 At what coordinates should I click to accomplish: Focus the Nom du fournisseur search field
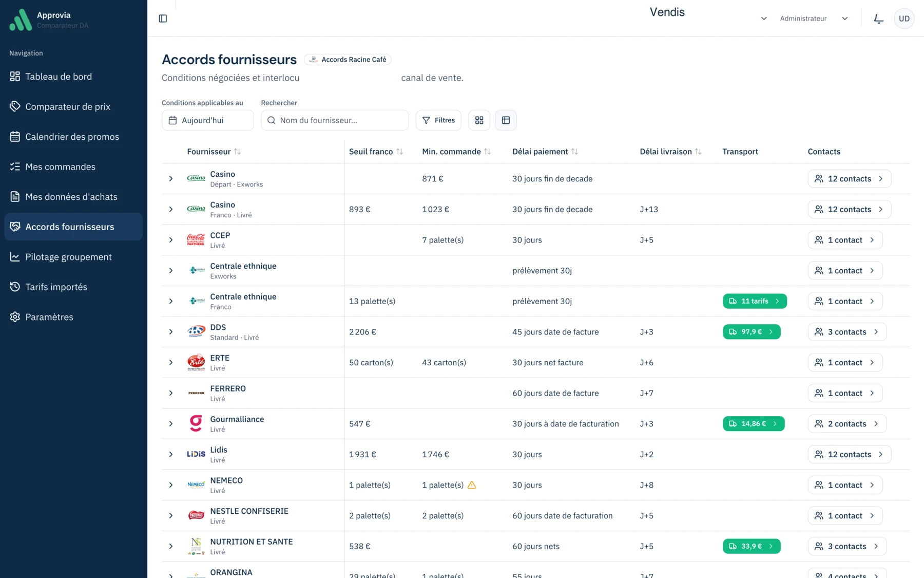pos(335,120)
